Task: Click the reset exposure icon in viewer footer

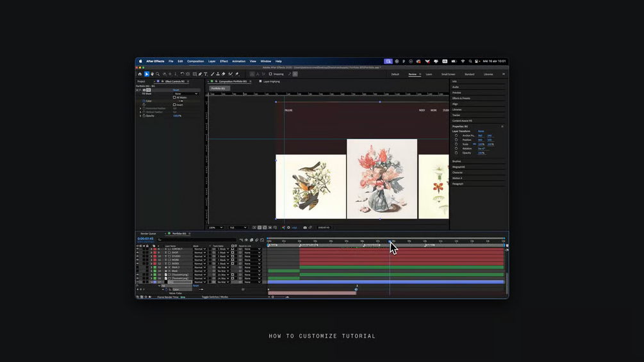Action: pyautogui.click(x=288, y=227)
